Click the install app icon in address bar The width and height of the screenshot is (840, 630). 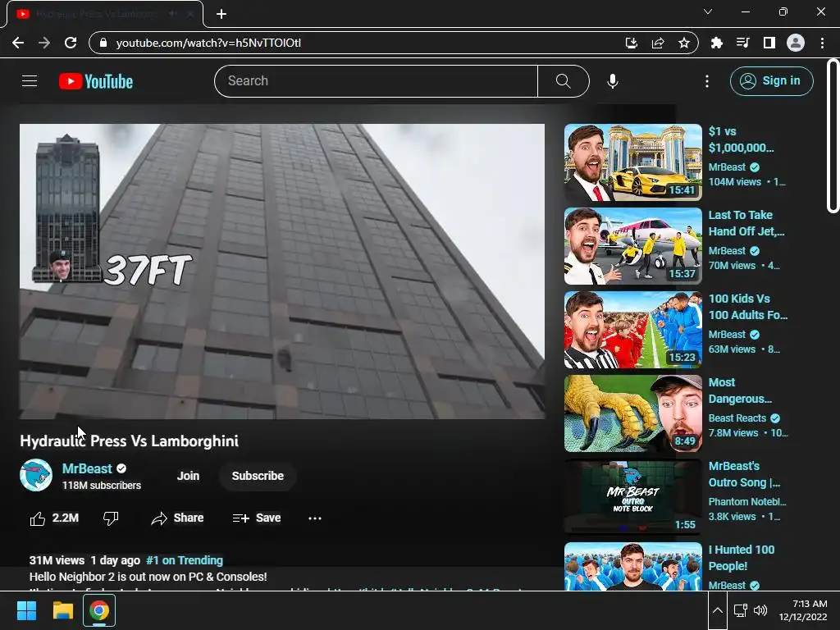click(x=632, y=43)
